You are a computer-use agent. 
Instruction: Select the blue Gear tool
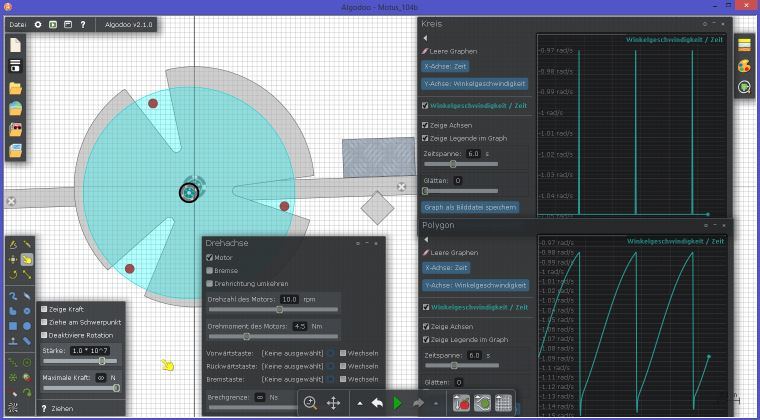[x=27, y=311]
